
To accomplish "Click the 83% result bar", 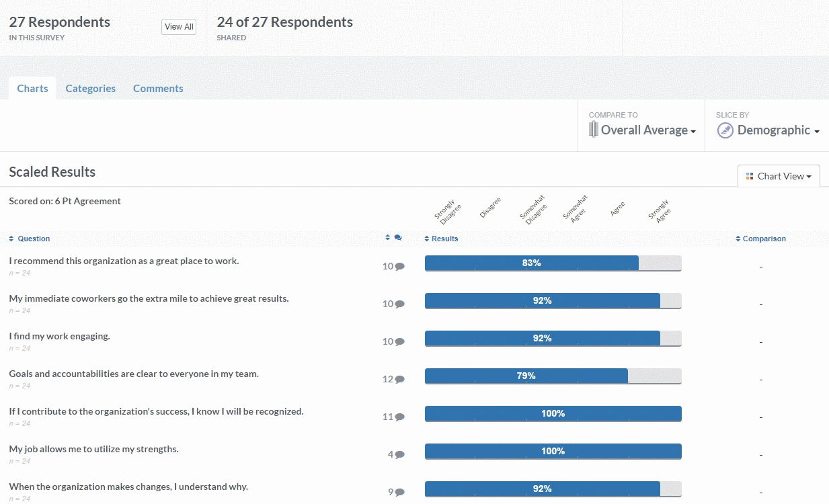I will (x=532, y=263).
